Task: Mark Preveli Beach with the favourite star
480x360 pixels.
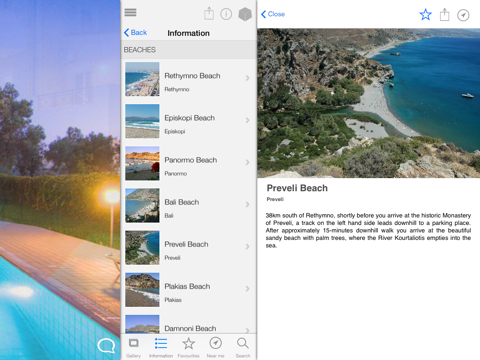Action: pos(425,15)
